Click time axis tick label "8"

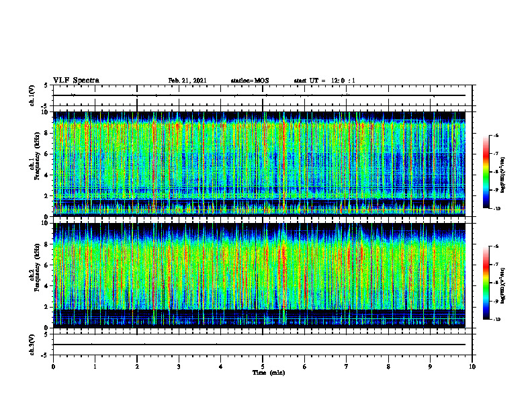[x=388, y=367]
